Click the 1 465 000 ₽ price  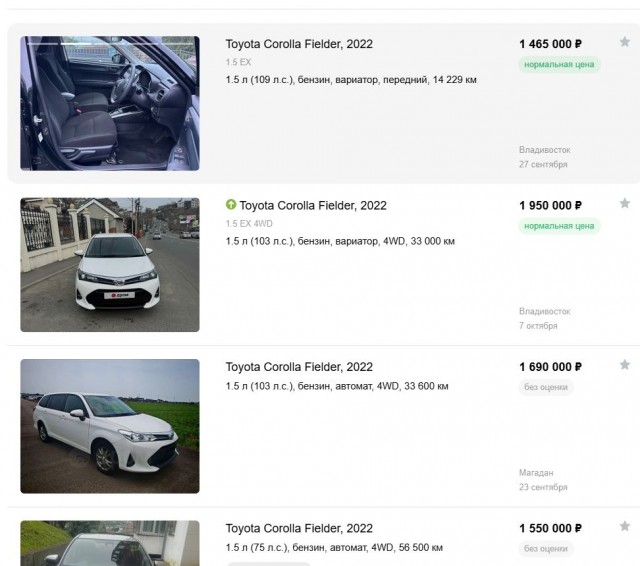tap(550, 44)
